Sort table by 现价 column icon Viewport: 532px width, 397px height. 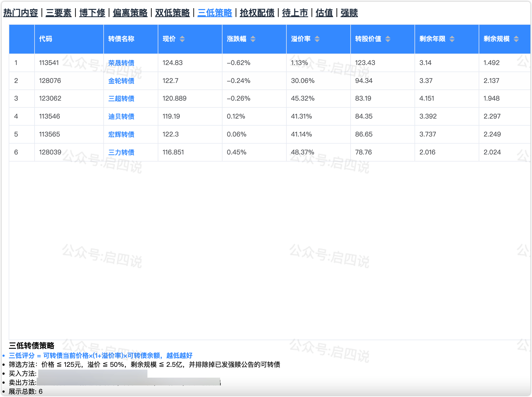click(182, 39)
